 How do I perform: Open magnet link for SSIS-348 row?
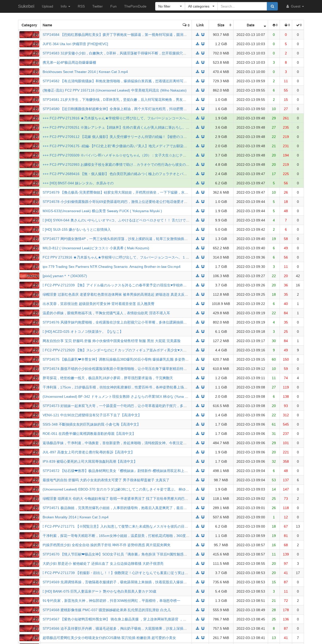(203, 424)
